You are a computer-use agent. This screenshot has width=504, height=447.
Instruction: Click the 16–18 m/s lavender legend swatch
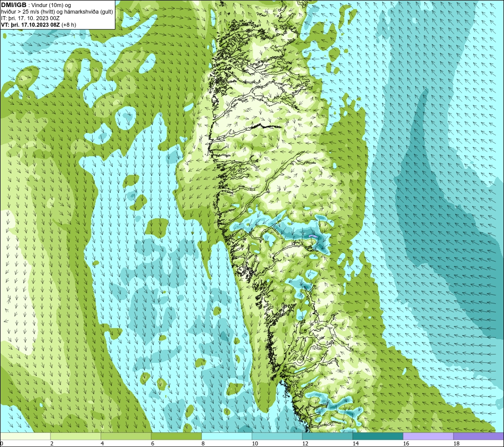tap(428, 436)
